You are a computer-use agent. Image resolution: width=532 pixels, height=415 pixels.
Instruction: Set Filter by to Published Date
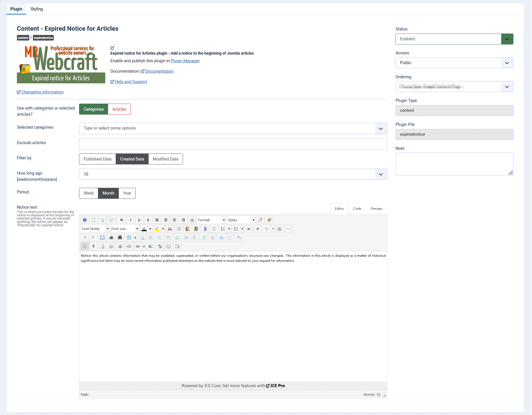click(97, 159)
